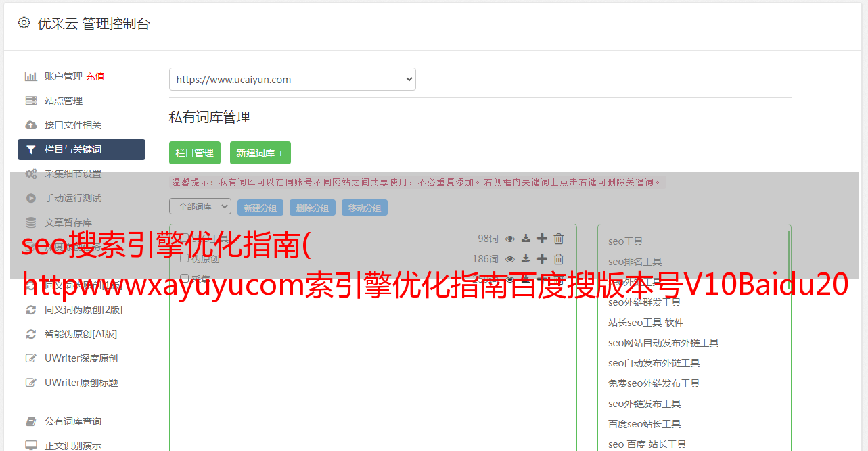Screen dimensions: 868x451
Task: Click the 186词 count label
Action: pos(485,259)
